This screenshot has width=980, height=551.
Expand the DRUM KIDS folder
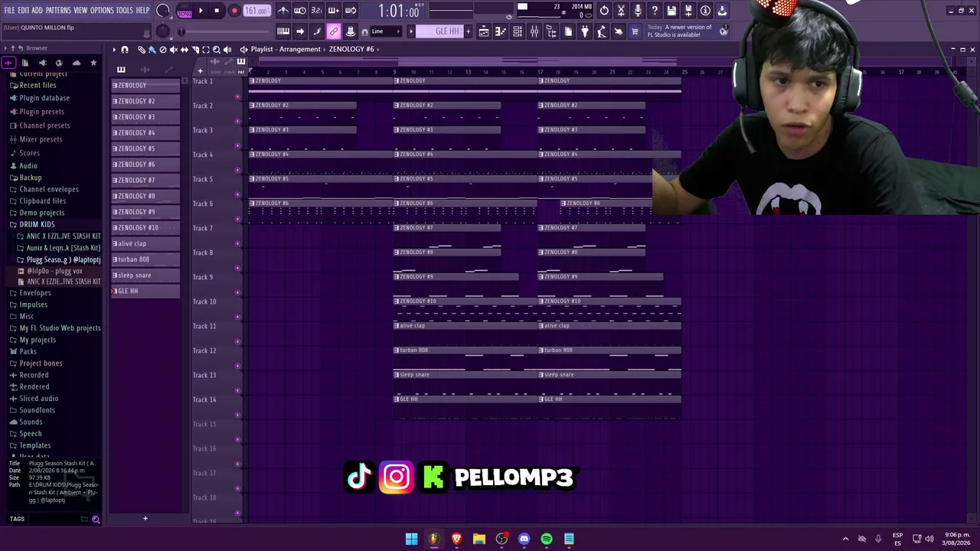click(x=37, y=224)
